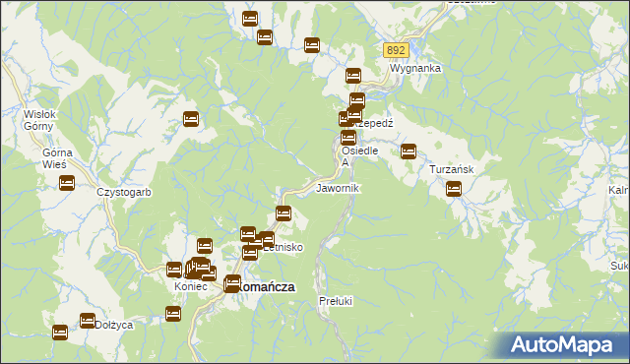The width and height of the screenshot is (630, 364).
Task: Click the 892 road number shield
Action: click(x=396, y=50)
